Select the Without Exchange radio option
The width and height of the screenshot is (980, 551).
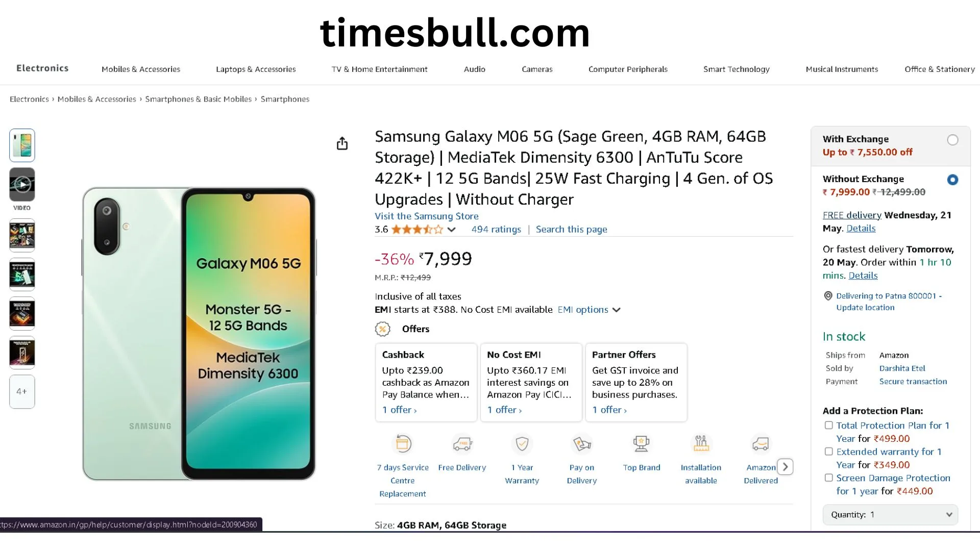tap(952, 180)
